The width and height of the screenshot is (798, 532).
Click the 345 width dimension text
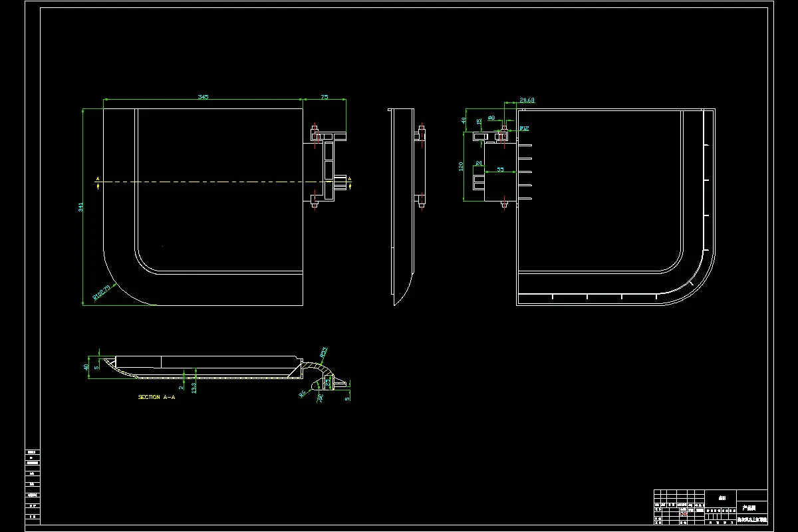pos(203,97)
